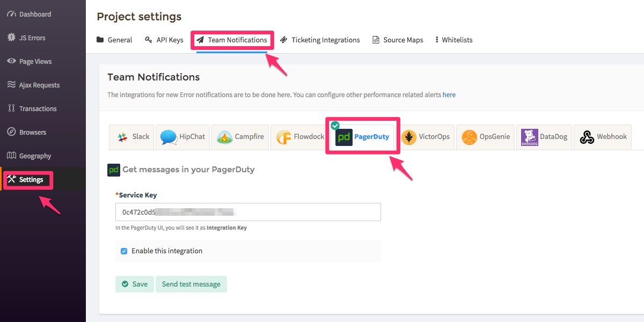The height and width of the screenshot is (322, 644).
Task: Click the Ajax Requests waves icon
Action: (11, 85)
